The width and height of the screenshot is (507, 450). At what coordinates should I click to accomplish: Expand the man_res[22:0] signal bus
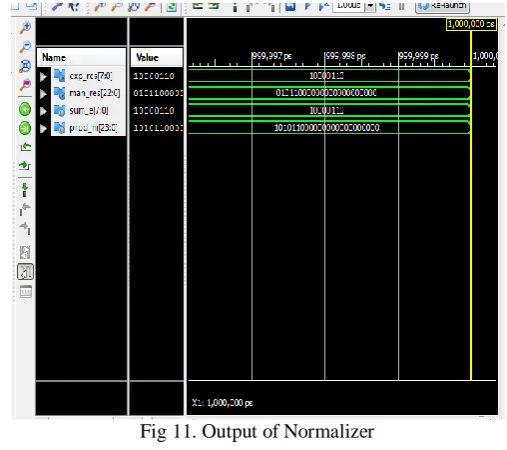point(43,94)
